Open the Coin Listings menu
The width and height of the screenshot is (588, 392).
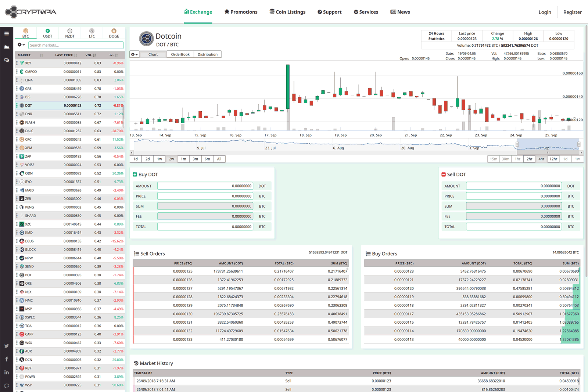287,12
